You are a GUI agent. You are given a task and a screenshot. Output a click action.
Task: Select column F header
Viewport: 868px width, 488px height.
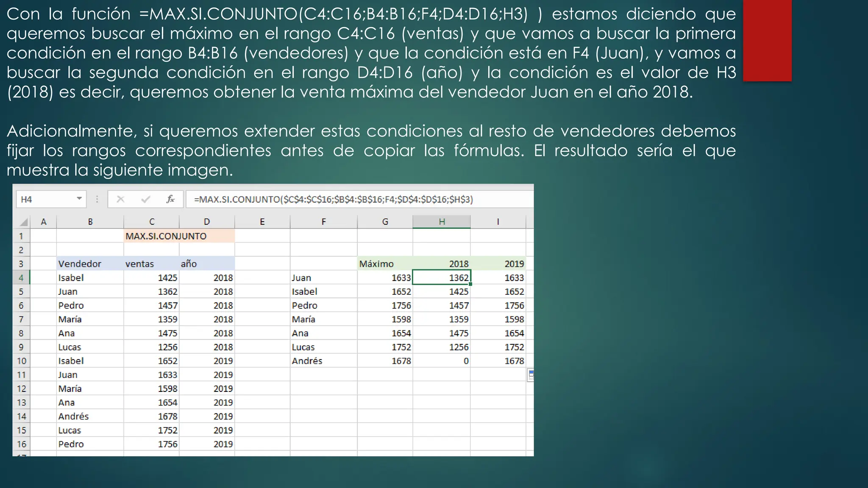tap(324, 222)
